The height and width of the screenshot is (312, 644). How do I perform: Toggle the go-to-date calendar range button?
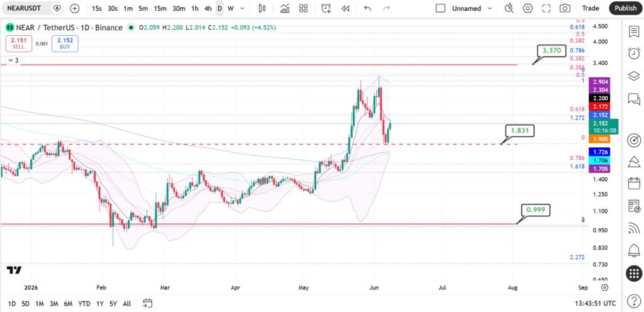[147, 303]
